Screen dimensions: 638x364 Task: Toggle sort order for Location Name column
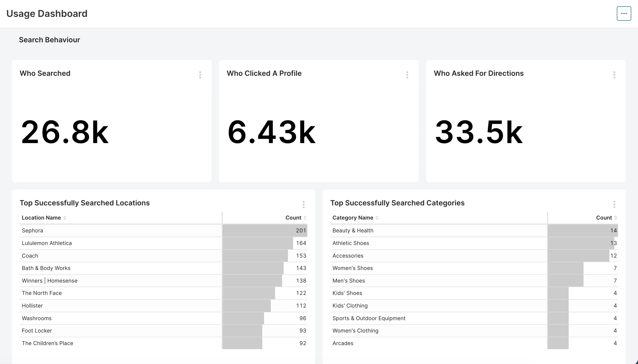click(x=65, y=218)
